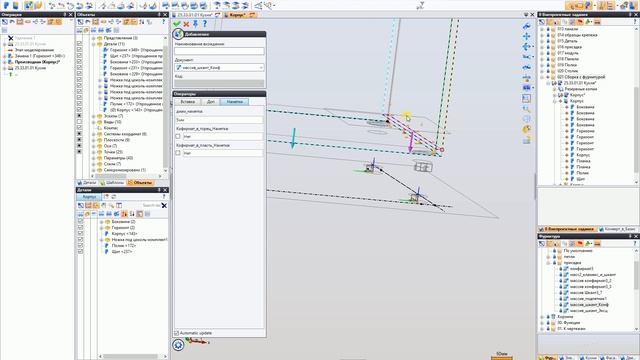Click first toolbar icon in the Фурнитура panel

click(542, 243)
